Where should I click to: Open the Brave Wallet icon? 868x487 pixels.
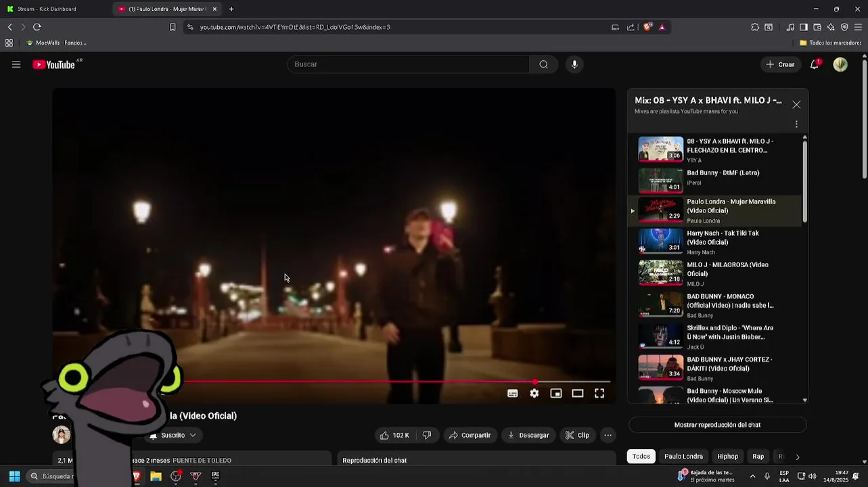click(x=817, y=27)
